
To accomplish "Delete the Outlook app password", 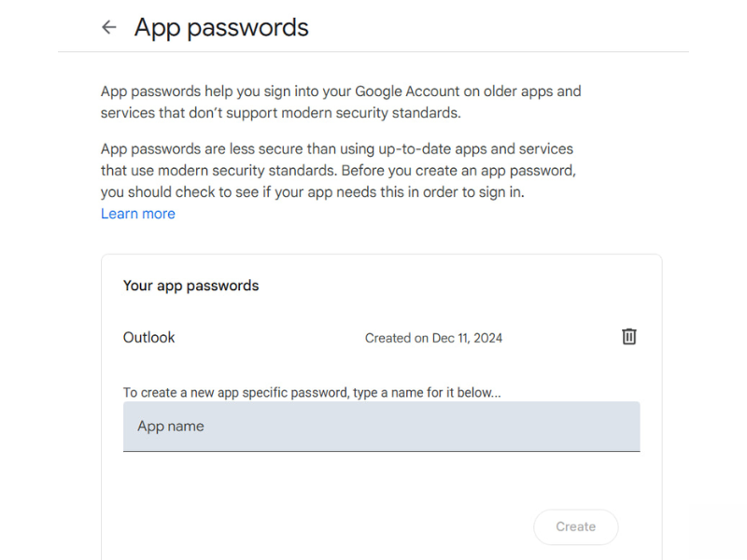I will [x=629, y=337].
